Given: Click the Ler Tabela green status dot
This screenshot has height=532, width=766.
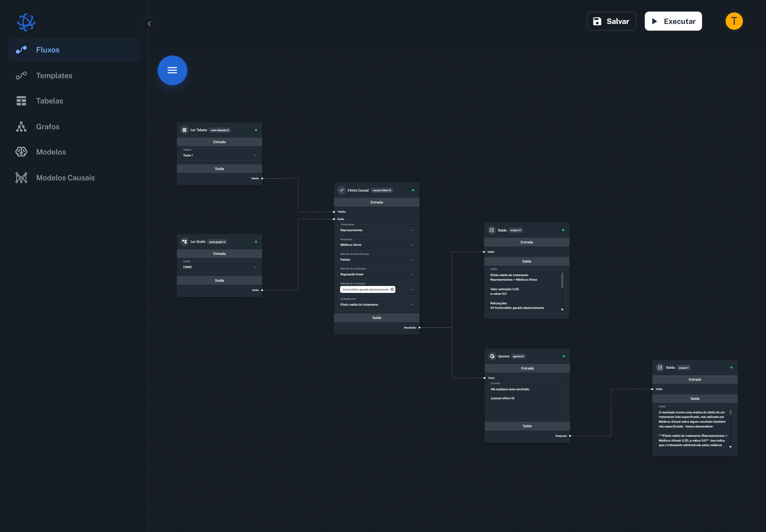Looking at the screenshot, I should coord(256,130).
